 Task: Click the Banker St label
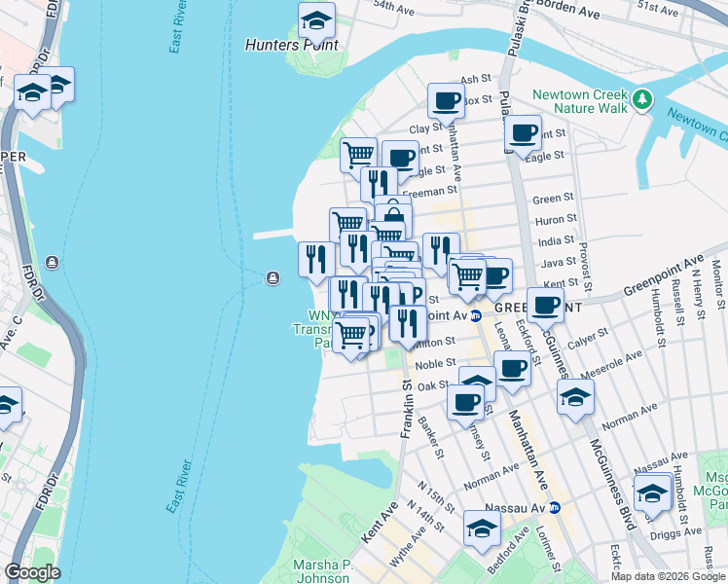coord(430,438)
